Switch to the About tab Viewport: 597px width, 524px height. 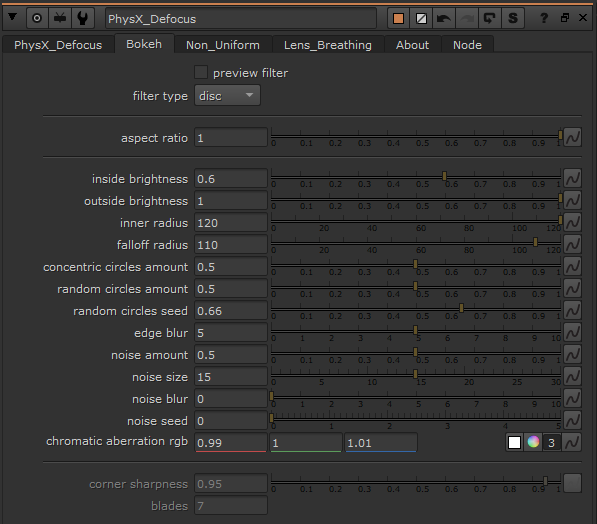tap(412, 45)
